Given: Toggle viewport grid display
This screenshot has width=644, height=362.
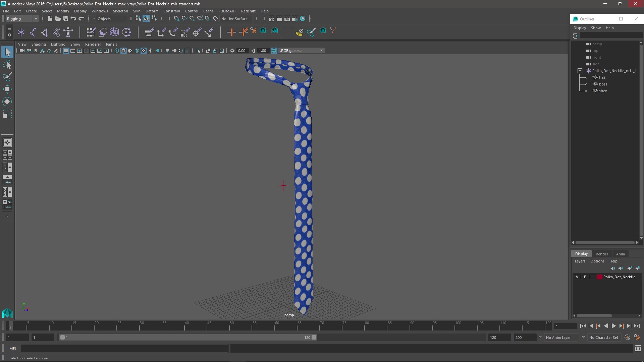Looking at the screenshot, I should (66, 51).
